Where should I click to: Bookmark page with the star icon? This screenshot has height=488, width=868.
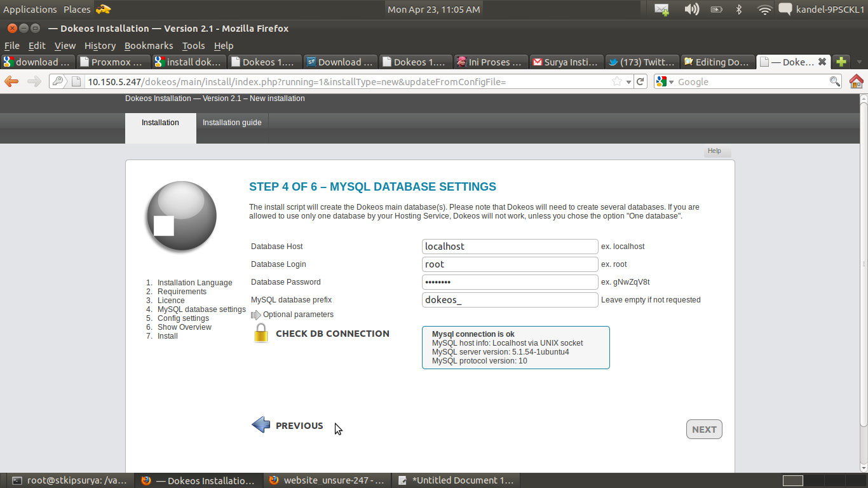pyautogui.click(x=616, y=81)
